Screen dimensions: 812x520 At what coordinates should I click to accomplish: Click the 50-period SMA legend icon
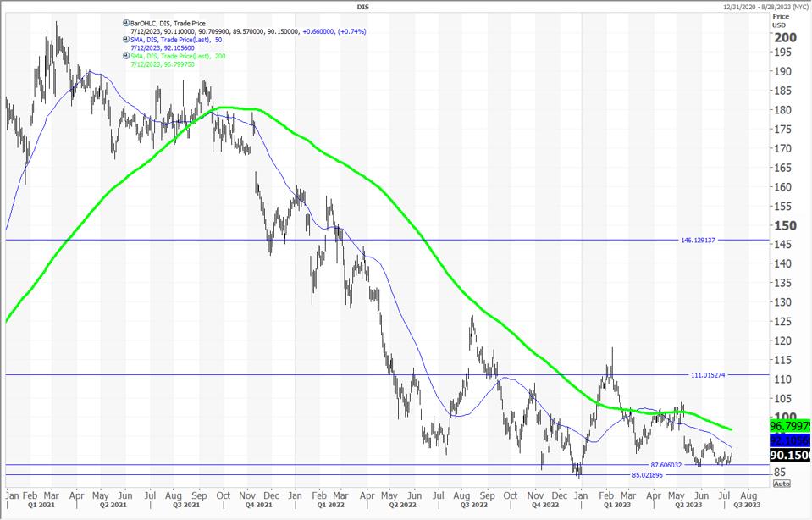click(x=127, y=40)
